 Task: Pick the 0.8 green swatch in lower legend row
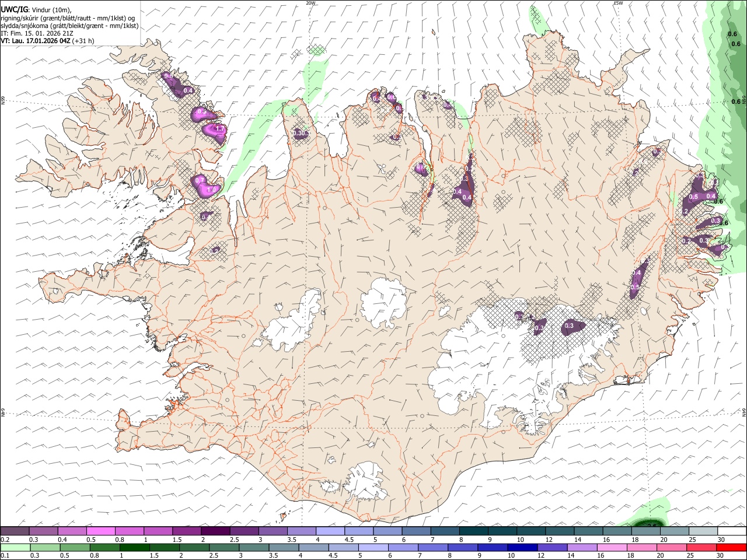pyautogui.click(x=104, y=547)
